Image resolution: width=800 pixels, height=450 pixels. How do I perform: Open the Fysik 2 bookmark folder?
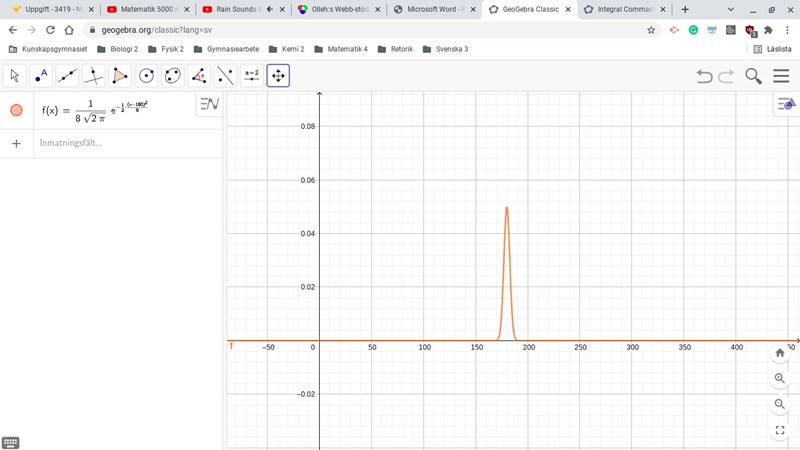[166, 49]
